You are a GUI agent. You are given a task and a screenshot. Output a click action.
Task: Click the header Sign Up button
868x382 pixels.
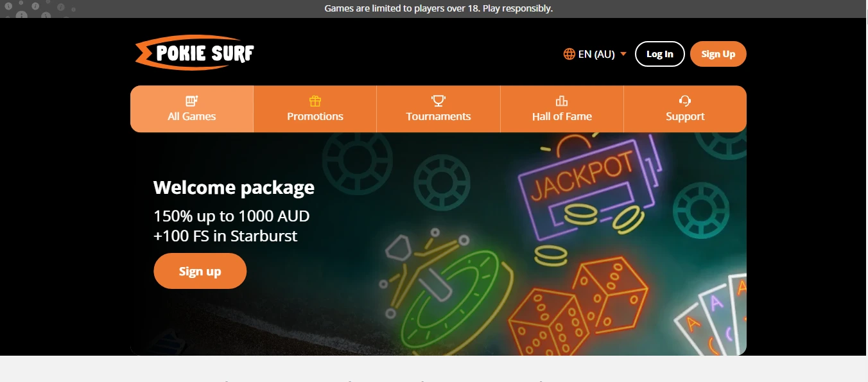pos(718,54)
